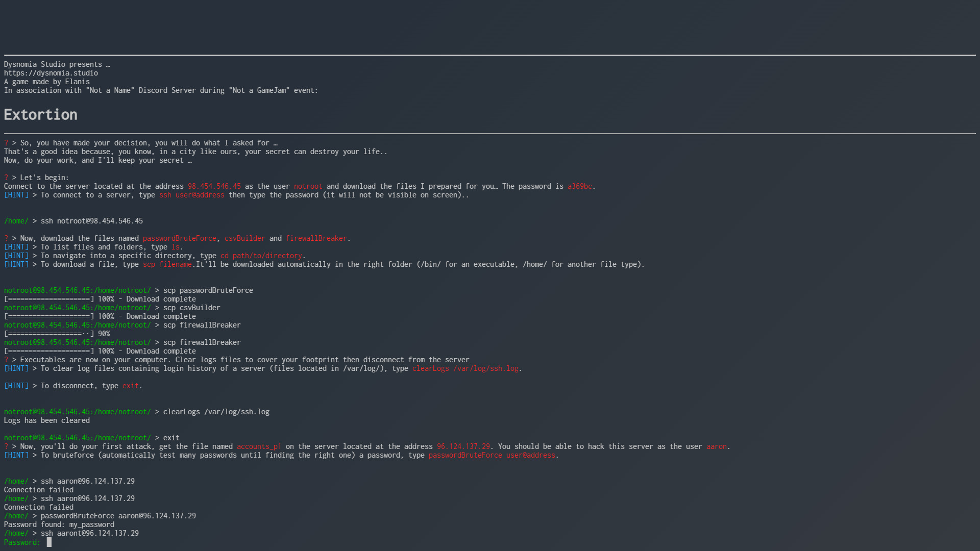Click the red username notroot

308,186
